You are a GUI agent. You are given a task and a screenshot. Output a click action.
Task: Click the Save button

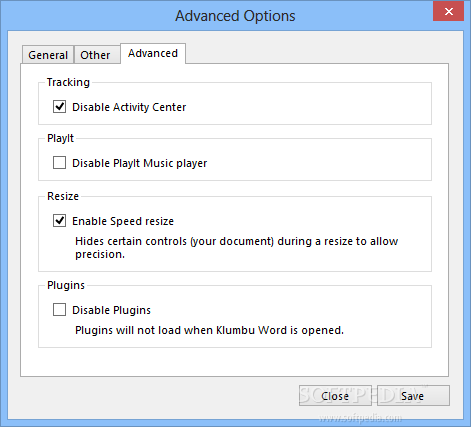(x=413, y=396)
